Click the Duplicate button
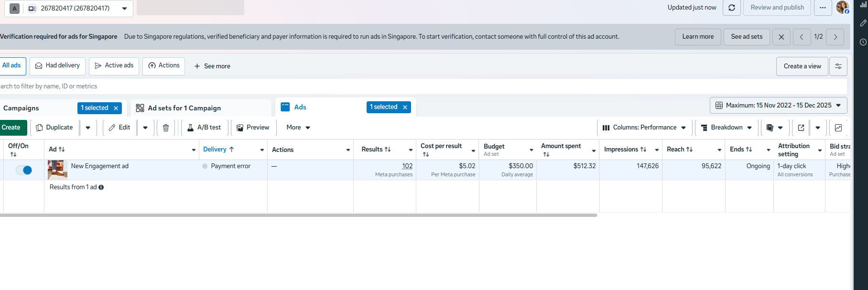The height and width of the screenshot is (290, 868). [54, 128]
